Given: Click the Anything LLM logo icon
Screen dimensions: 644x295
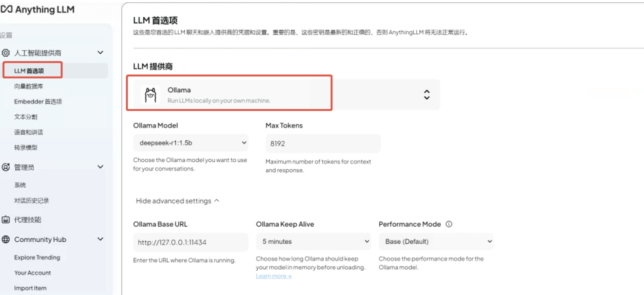Looking at the screenshot, I should (x=6, y=9).
